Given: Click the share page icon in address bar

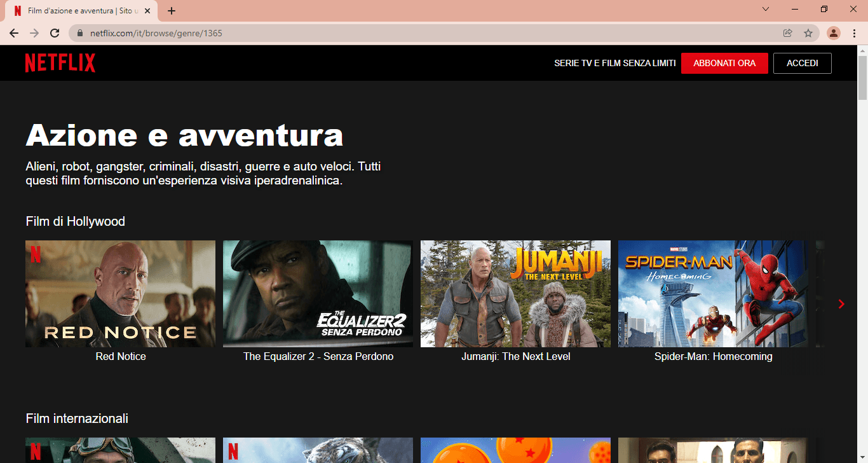Looking at the screenshot, I should tap(788, 33).
